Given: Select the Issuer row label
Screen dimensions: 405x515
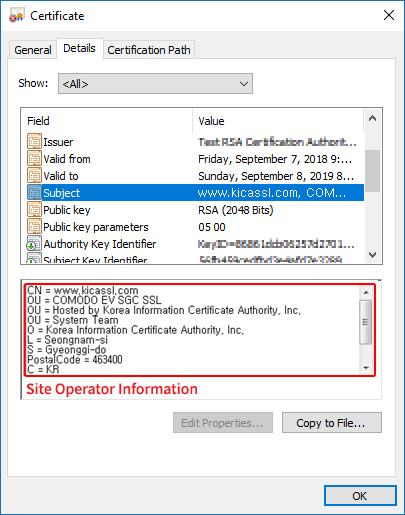Looking at the screenshot, I should click(58, 142).
